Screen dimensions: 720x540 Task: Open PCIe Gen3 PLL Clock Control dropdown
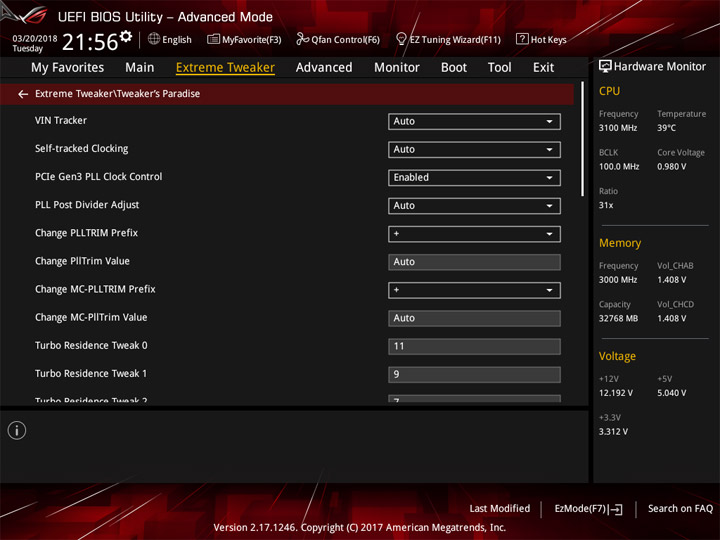point(474,178)
